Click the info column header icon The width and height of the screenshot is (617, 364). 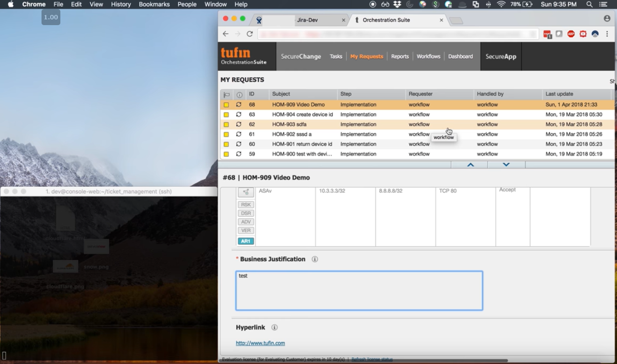click(239, 95)
